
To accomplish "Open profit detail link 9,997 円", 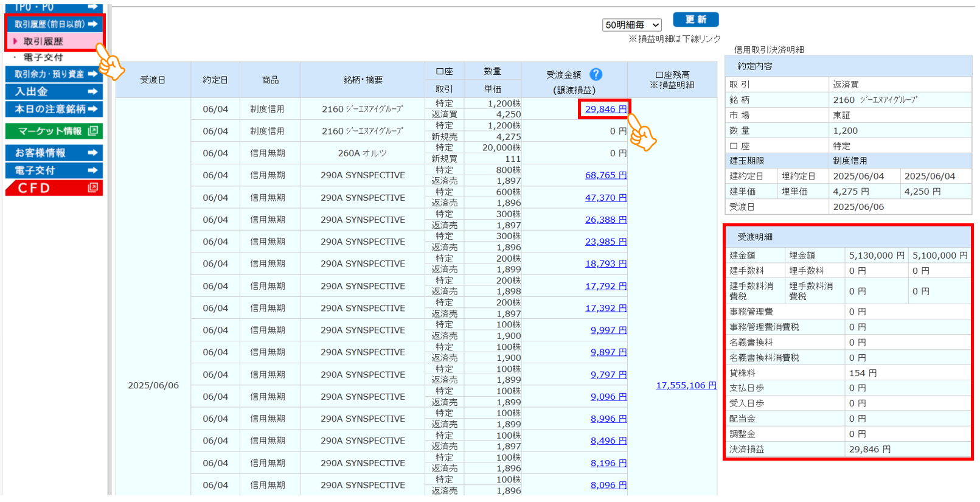I will (x=608, y=330).
